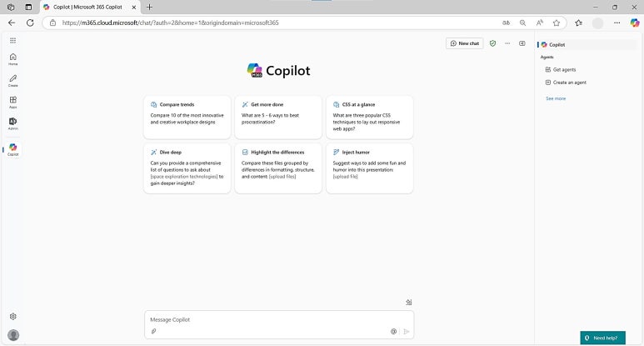Open Apps in the left navigation
The width and height of the screenshot is (644, 346).
[x=12, y=102]
